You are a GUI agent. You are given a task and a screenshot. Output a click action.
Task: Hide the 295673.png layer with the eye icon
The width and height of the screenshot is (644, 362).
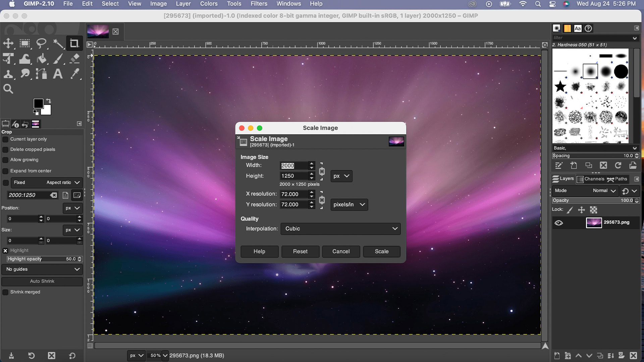[558, 223]
